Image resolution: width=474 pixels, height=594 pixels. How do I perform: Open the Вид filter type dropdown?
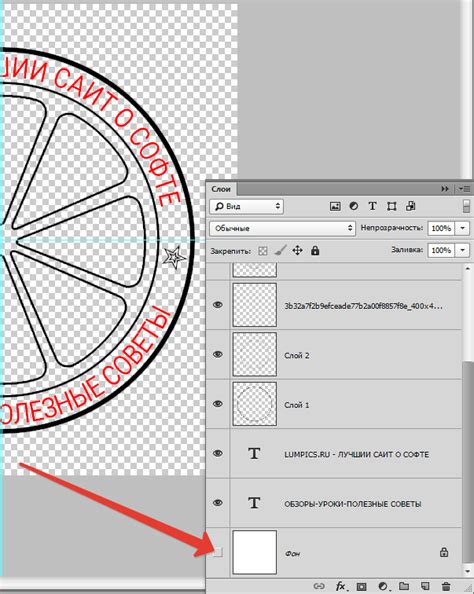coord(246,206)
